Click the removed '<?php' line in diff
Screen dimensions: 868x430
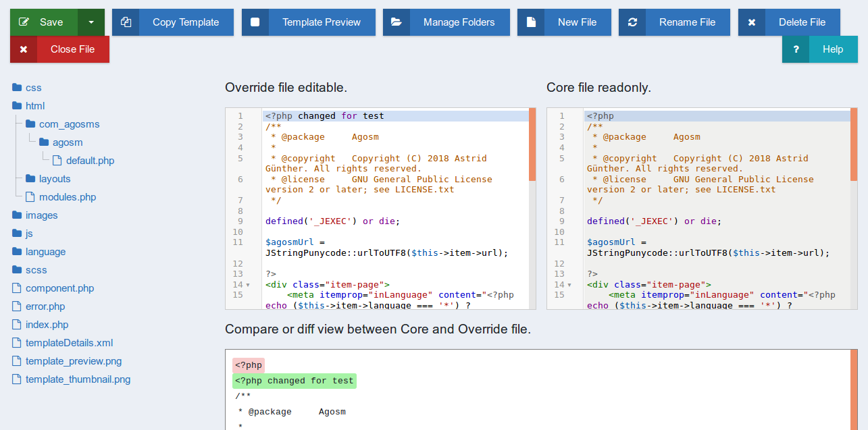tap(249, 365)
